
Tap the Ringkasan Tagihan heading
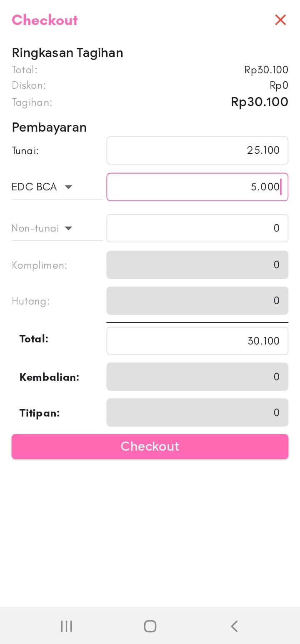67,53
